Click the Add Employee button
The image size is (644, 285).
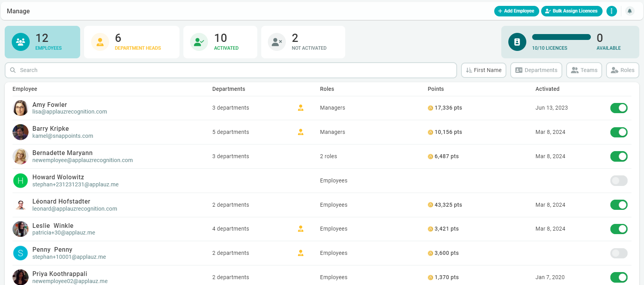pos(516,11)
